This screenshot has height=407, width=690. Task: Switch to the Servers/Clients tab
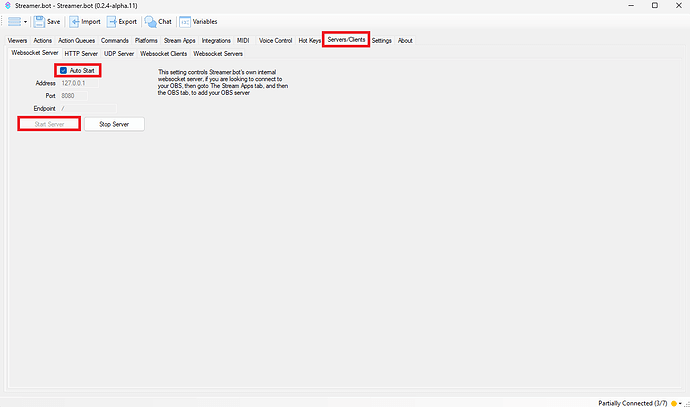[346, 40]
